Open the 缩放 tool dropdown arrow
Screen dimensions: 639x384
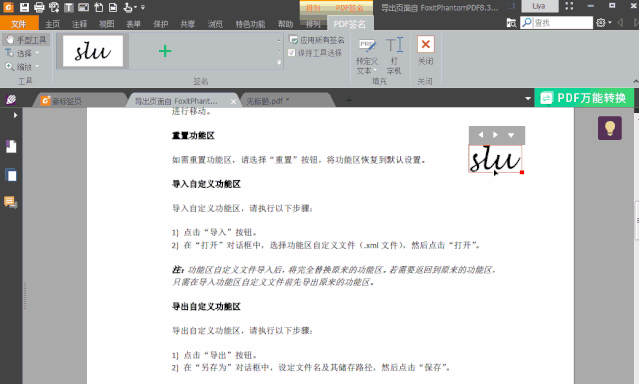(37, 66)
